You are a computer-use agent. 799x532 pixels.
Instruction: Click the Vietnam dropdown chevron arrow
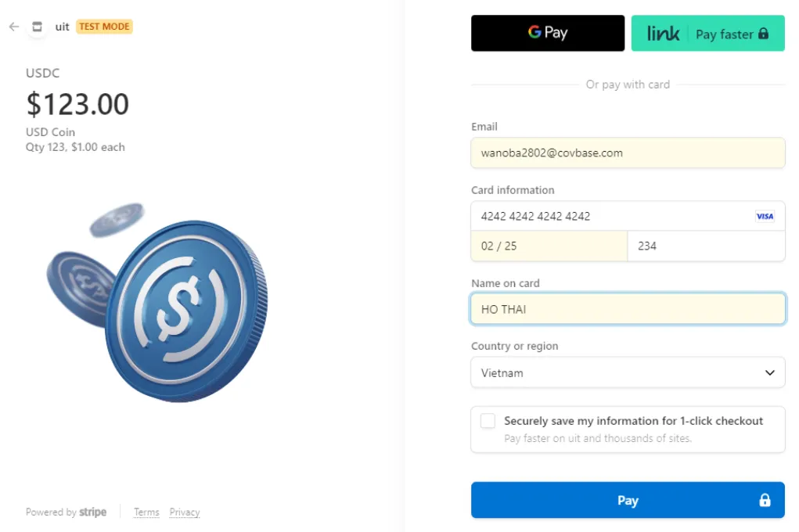point(769,373)
